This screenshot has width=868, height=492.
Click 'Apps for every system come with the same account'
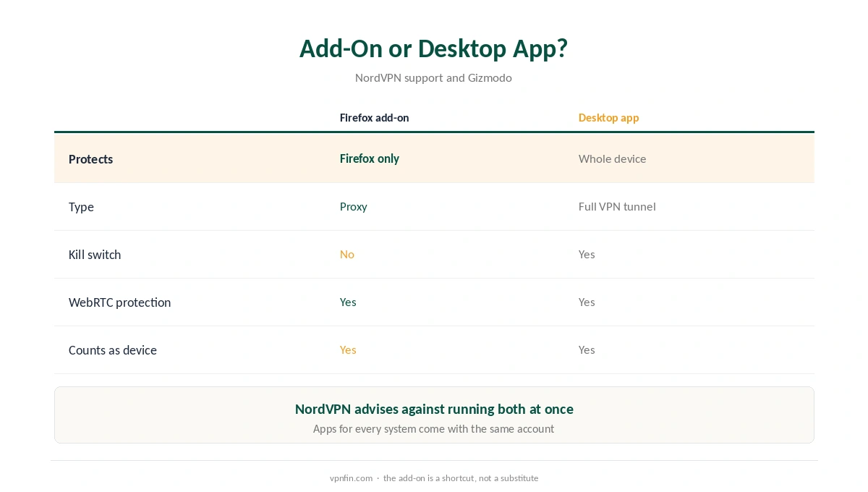[x=434, y=429]
